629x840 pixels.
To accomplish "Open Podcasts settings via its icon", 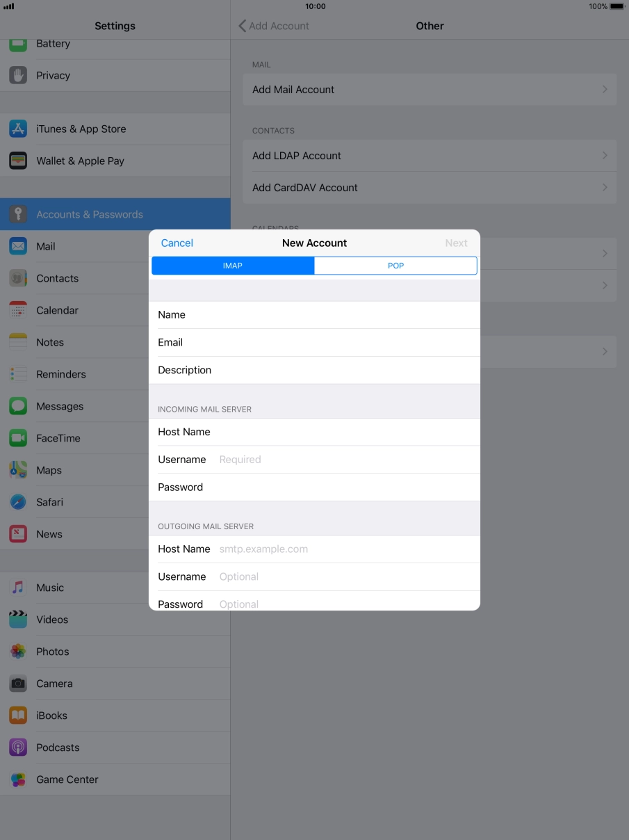I will pos(17,748).
